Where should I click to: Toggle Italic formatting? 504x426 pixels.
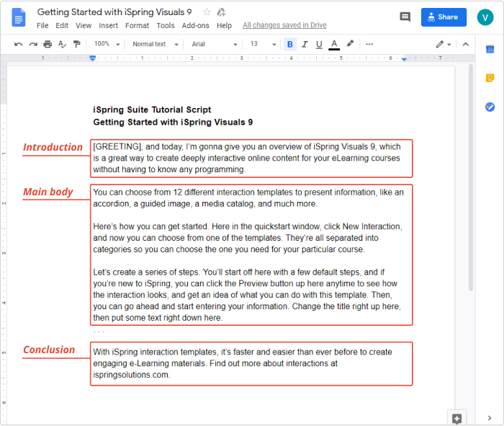305,44
